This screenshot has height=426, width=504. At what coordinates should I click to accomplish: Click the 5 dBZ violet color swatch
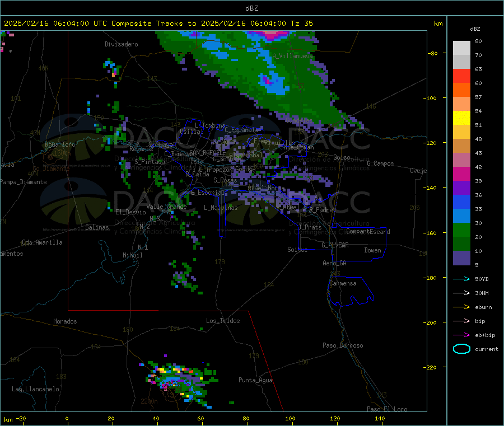(x=461, y=258)
